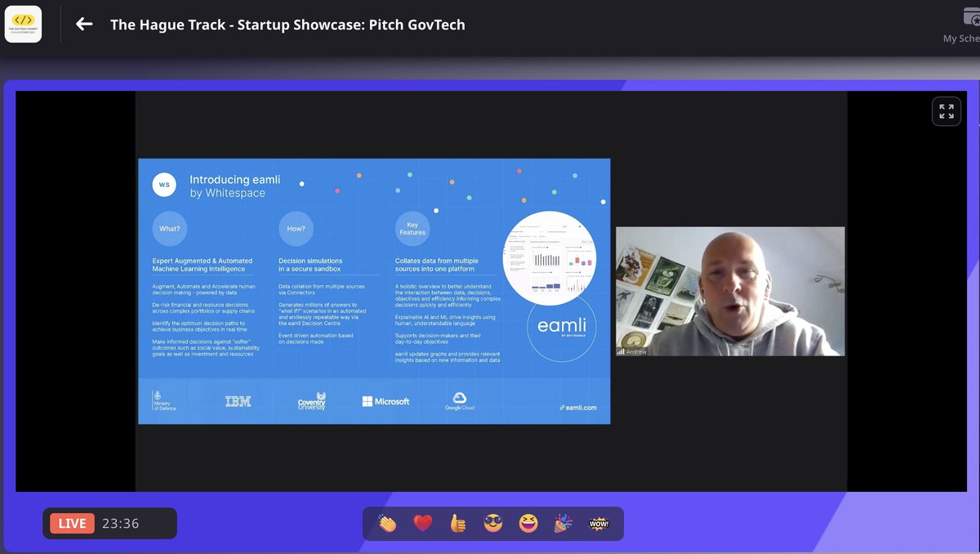
Task: Click the Microsoft logo on slide
Action: [385, 401]
